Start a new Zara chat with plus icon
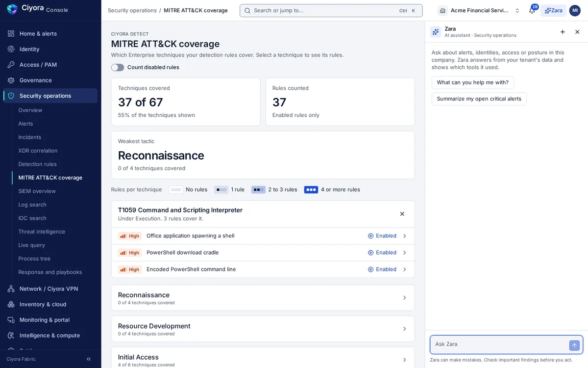 click(563, 32)
